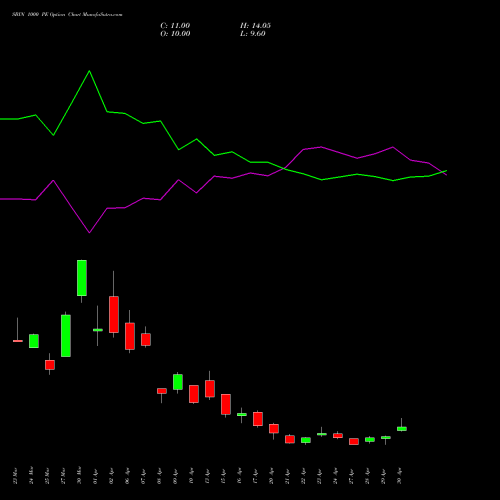Click the "30 Apr" date label
This screenshot has height=500, width=500.
tap(399, 476)
